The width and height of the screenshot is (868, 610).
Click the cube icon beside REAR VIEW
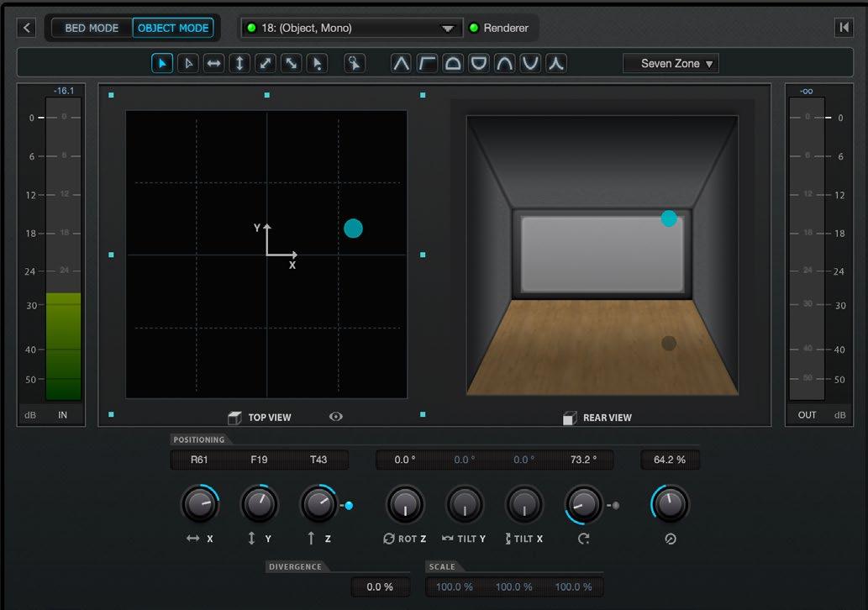[x=570, y=418]
